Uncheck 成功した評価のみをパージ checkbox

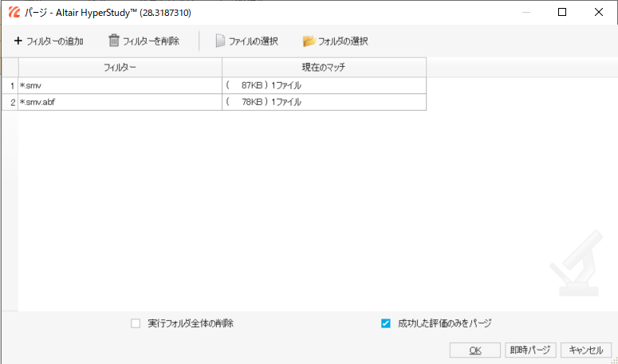(386, 323)
